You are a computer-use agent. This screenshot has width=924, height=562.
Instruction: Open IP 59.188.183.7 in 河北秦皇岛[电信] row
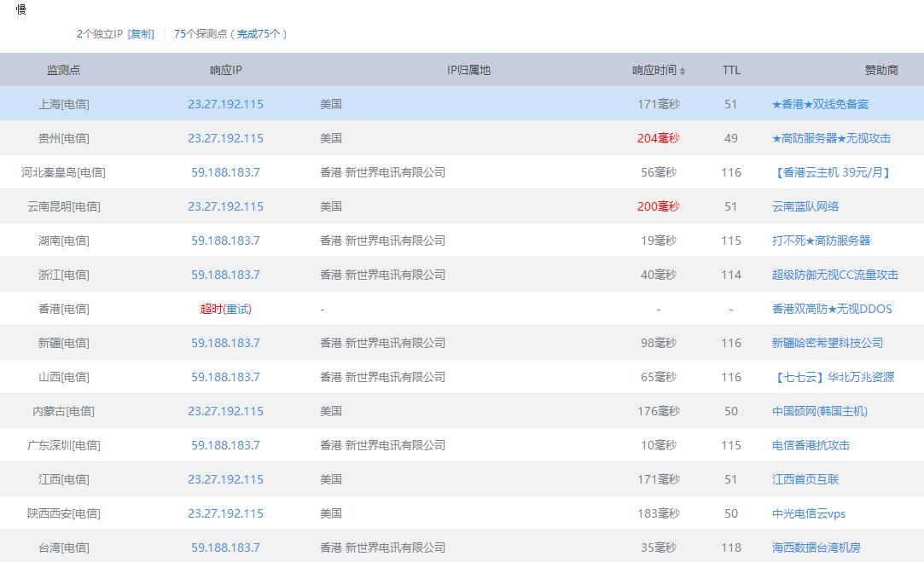(225, 172)
